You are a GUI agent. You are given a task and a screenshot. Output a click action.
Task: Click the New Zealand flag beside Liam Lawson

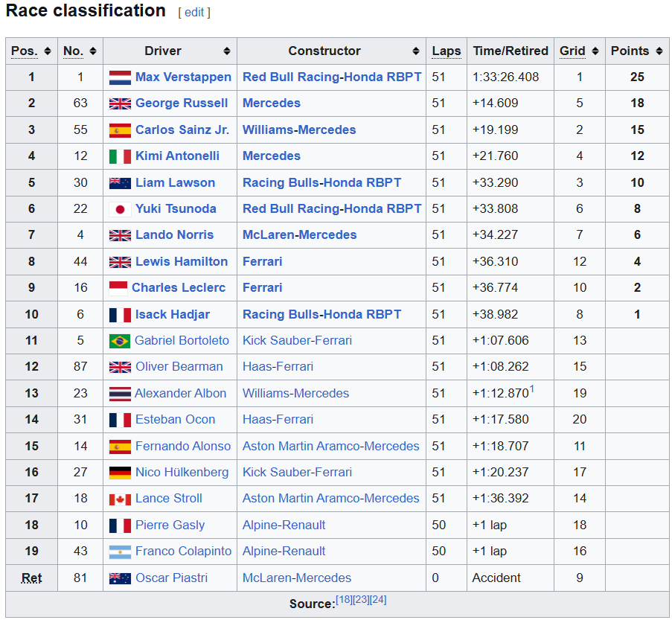120,183
